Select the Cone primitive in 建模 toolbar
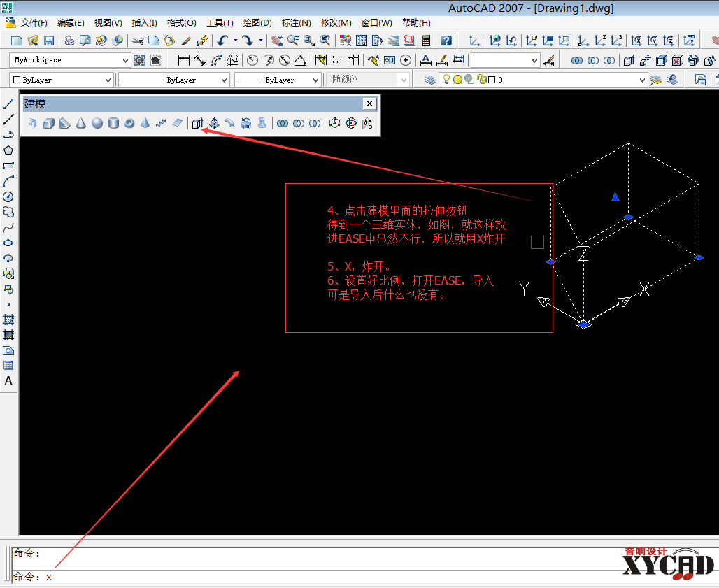 click(x=80, y=123)
